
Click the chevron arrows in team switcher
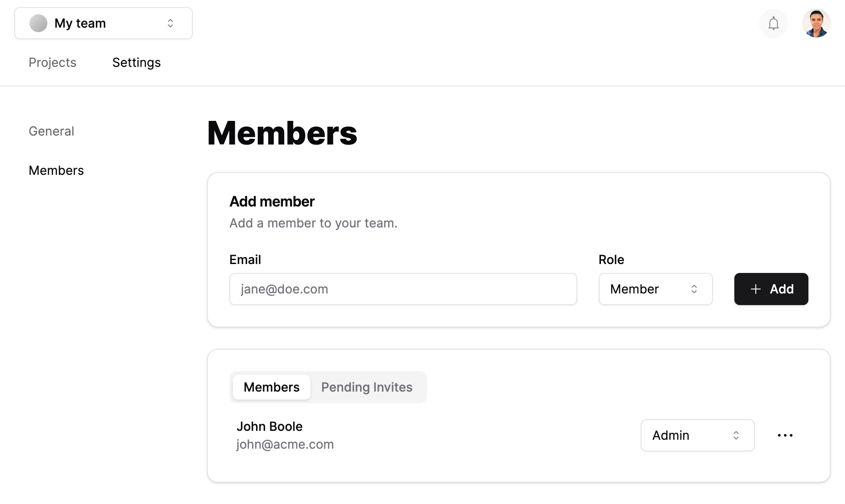pyautogui.click(x=170, y=23)
